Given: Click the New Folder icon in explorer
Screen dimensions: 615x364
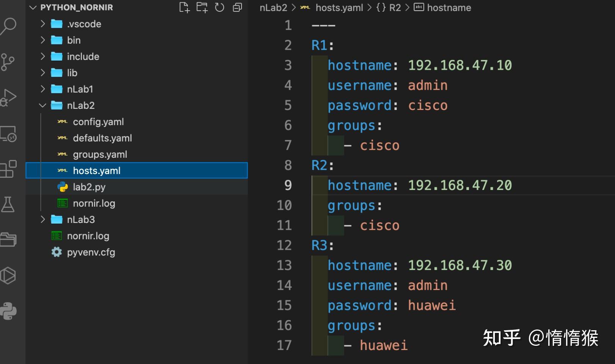Looking at the screenshot, I should [202, 7].
